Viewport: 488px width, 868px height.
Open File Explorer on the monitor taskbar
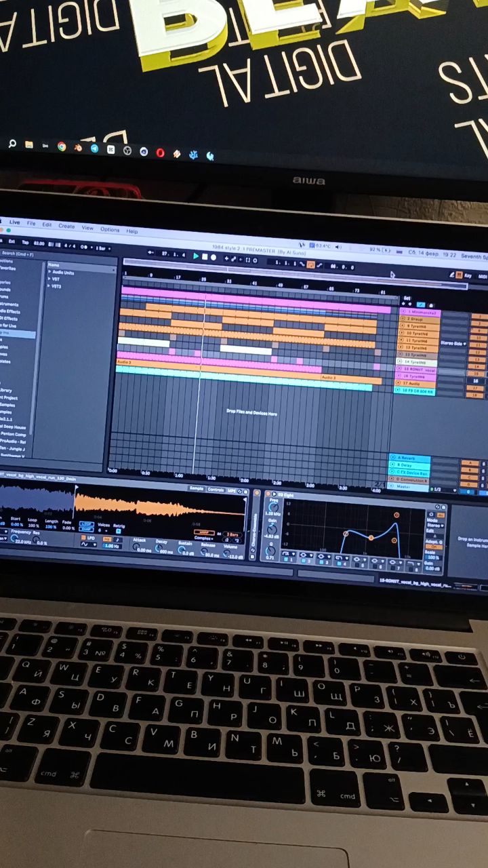(x=29, y=145)
